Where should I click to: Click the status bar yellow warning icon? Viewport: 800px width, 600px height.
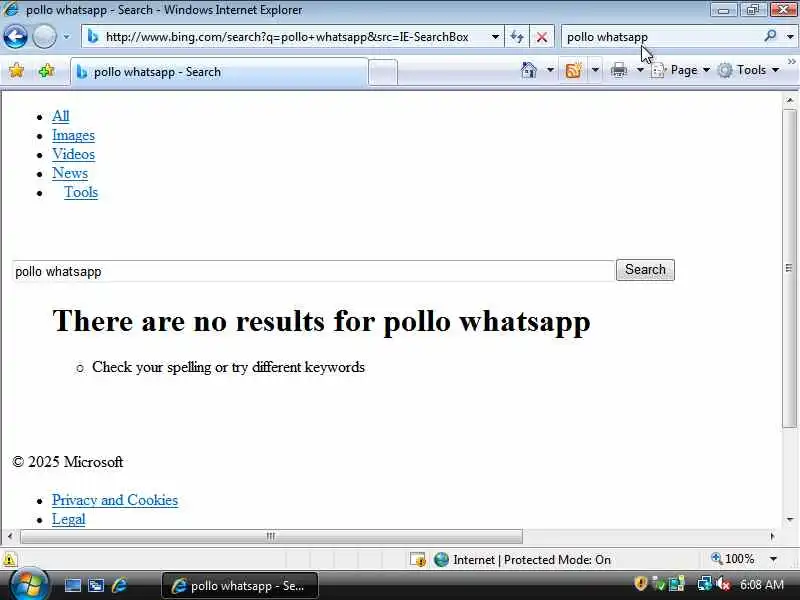[10, 559]
